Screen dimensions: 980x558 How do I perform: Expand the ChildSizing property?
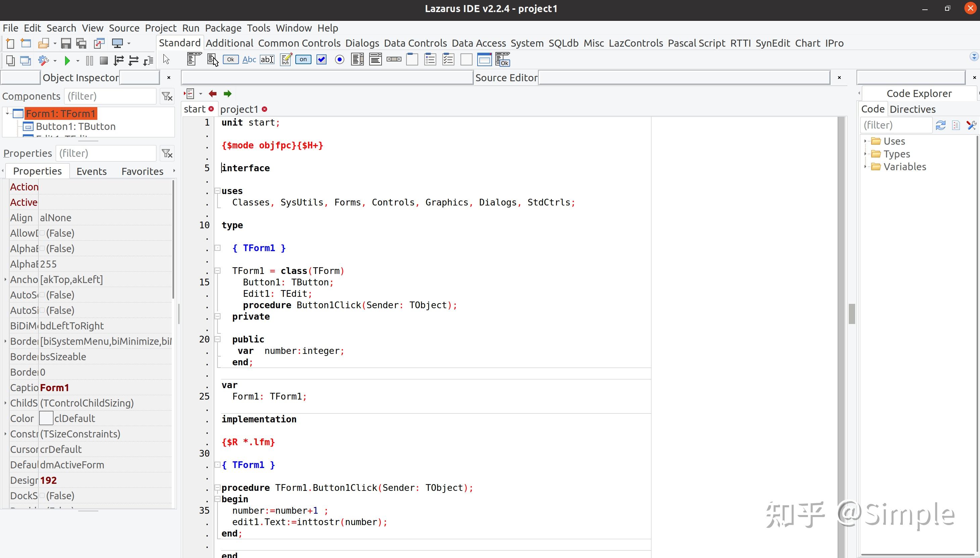click(5, 403)
